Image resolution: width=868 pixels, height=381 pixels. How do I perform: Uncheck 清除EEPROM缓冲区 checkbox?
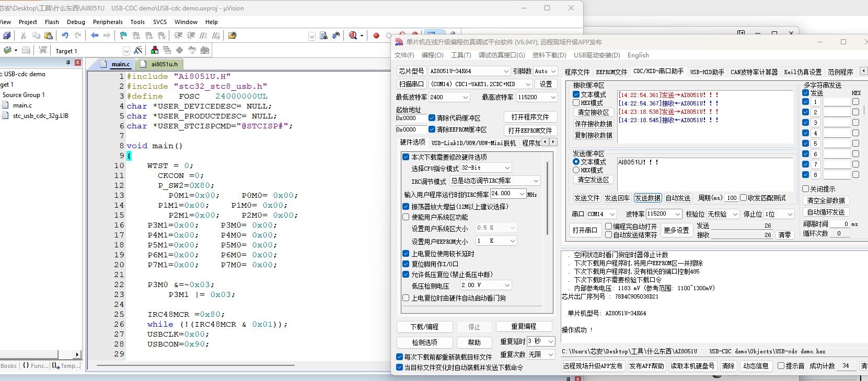click(x=432, y=129)
